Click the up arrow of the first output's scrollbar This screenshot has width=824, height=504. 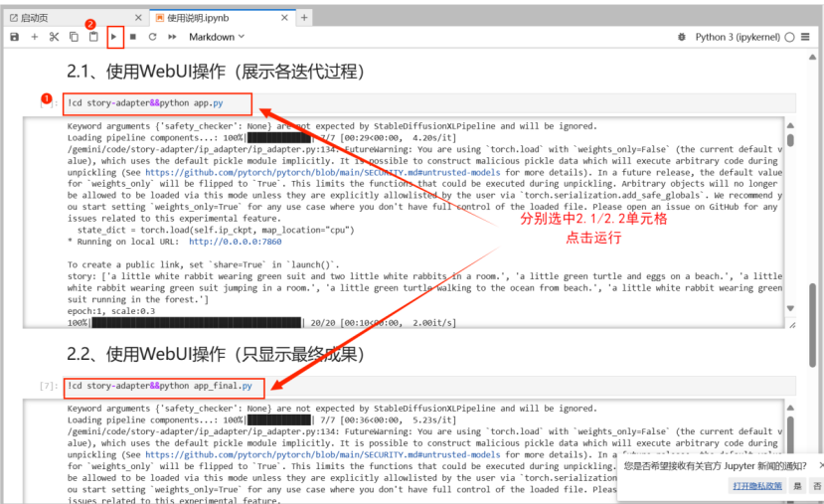coord(790,125)
